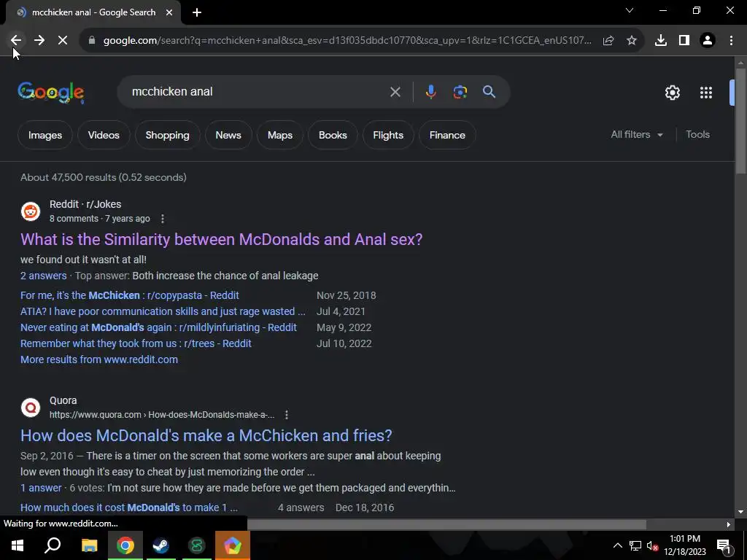Switch to Shopping results
This screenshot has width=747, height=560.
(x=167, y=135)
